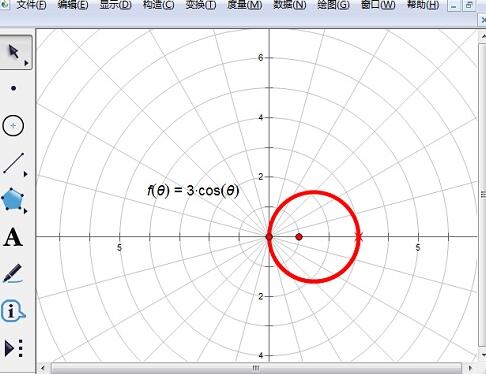
Task: Open the 文件(F) menu
Action: (x=31, y=5)
